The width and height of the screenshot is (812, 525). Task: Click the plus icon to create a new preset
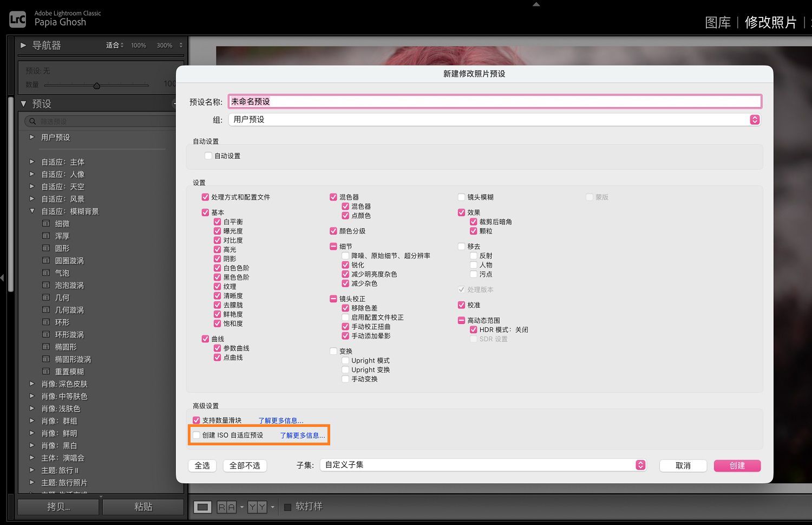tap(174, 103)
